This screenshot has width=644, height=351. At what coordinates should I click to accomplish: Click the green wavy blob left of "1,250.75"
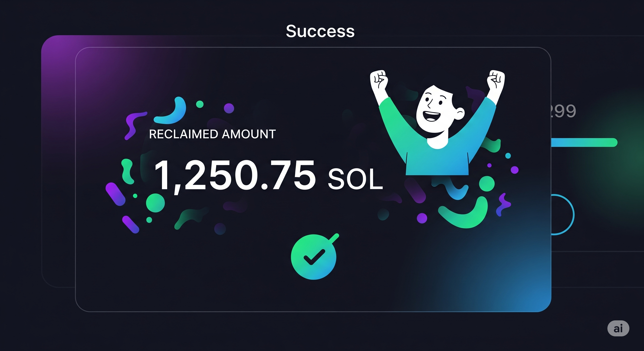coord(127,171)
